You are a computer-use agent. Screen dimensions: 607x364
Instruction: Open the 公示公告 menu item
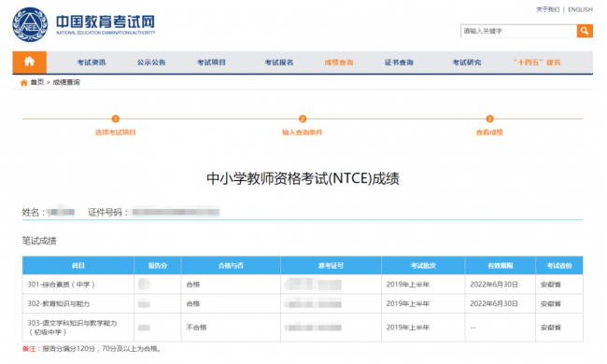(151, 63)
